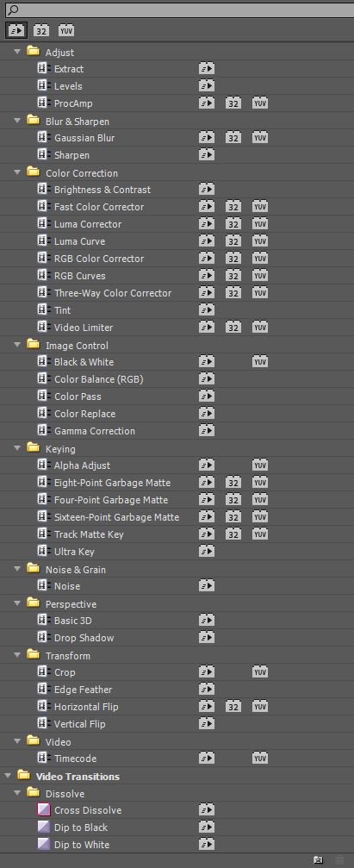
Task: Toggle the YUV Effects filter button
Action: pyautogui.click(x=66, y=30)
